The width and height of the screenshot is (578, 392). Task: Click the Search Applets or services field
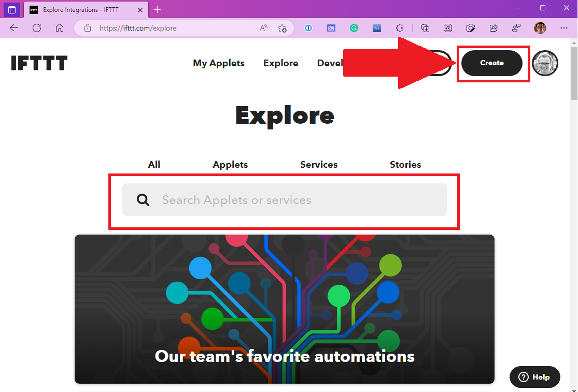[x=284, y=200]
